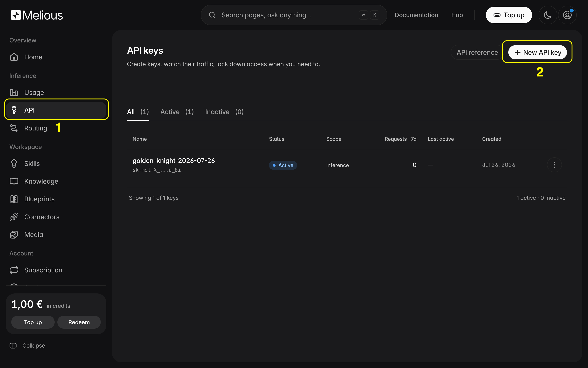The height and width of the screenshot is (368, 588).
Task: Click the Created column header
Action: point(492,139)
